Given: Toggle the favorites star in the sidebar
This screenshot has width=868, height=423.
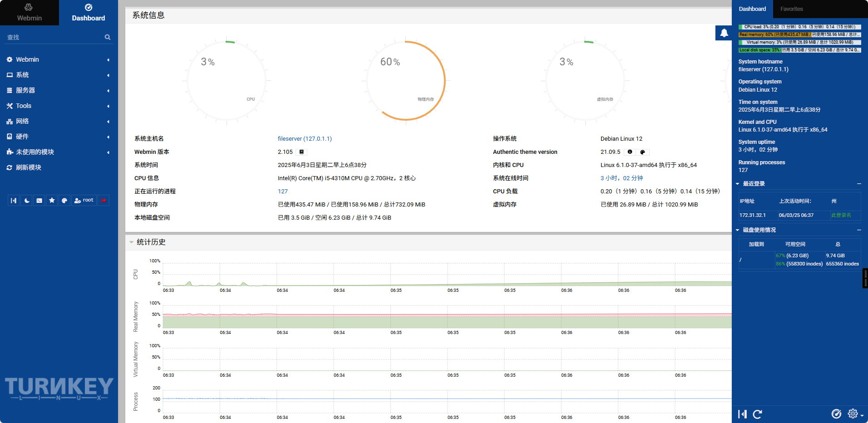Looking at the screenshot, I should [52, 200].
